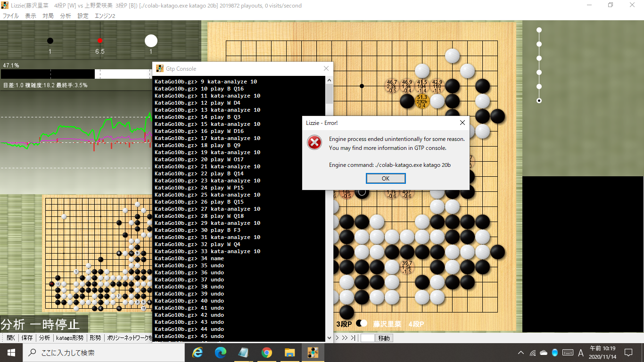Click the 保存 toolbar button
The width and height of the screenshot is (644, 362).
27,338
